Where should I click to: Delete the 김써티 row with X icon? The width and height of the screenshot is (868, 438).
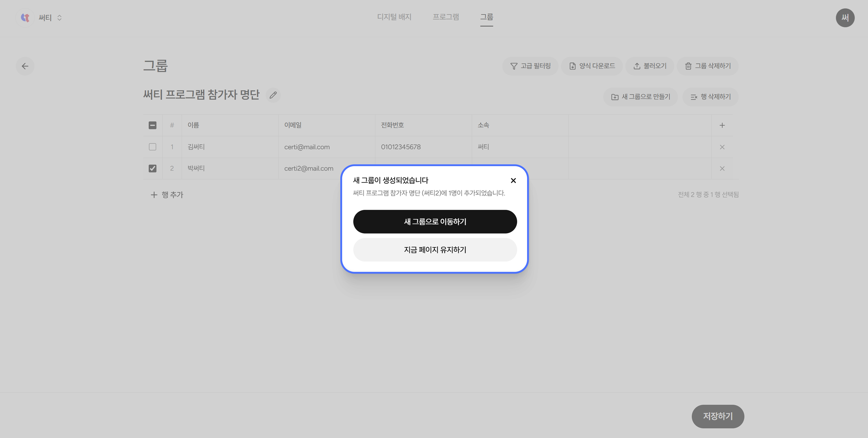click(x=722, y=147)
